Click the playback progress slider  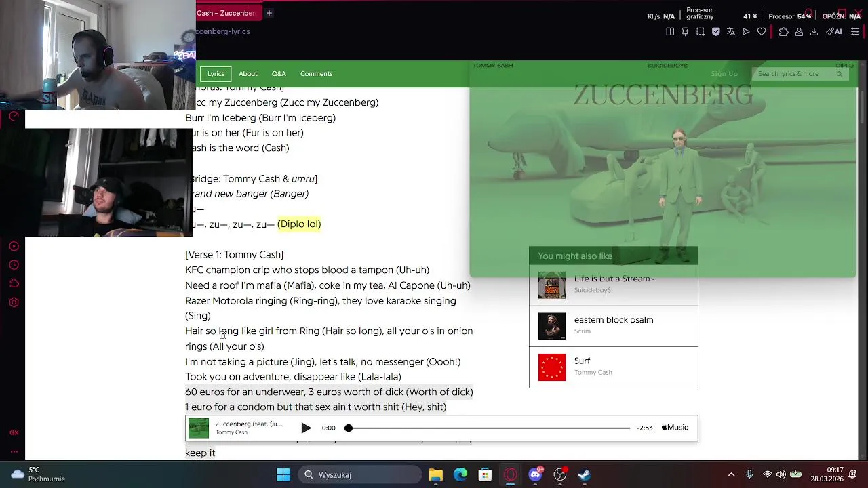click(488, 428)
